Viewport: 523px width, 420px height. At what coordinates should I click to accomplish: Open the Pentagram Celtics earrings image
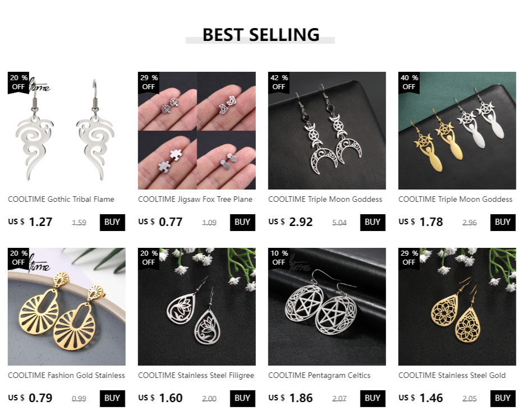(x=327, y=307)
